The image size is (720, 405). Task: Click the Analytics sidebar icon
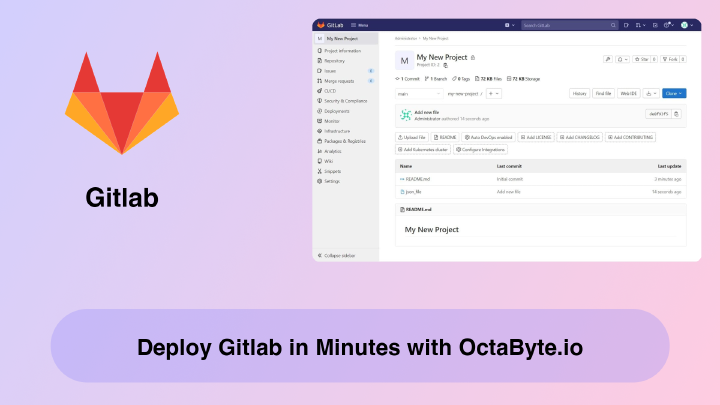tap(320, 151)
